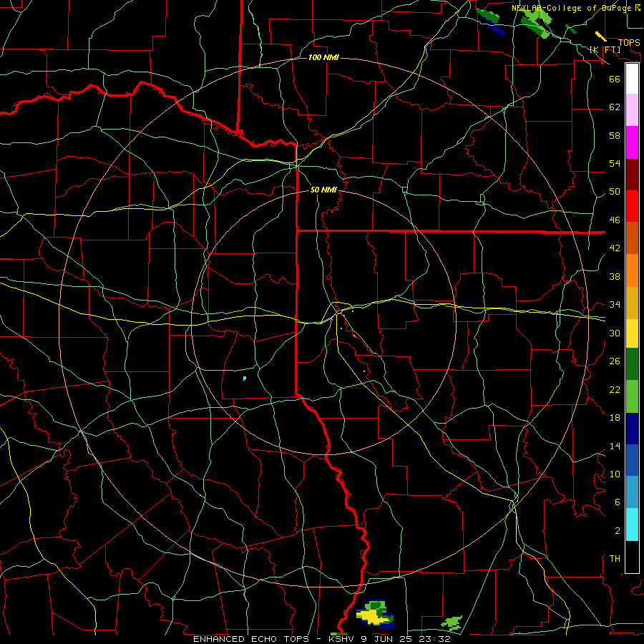Screen dimensions: 644x644
Task: Click the legend value 34
Action: point(615,305)
